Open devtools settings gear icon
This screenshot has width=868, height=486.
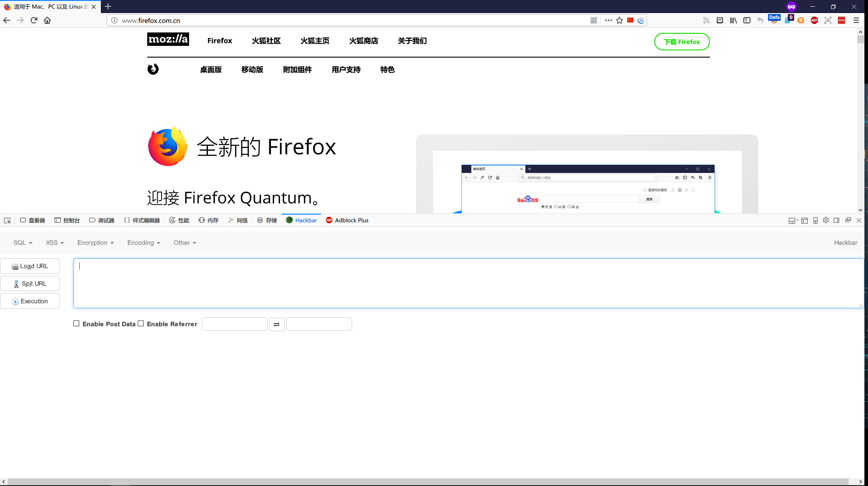(826, 220)
